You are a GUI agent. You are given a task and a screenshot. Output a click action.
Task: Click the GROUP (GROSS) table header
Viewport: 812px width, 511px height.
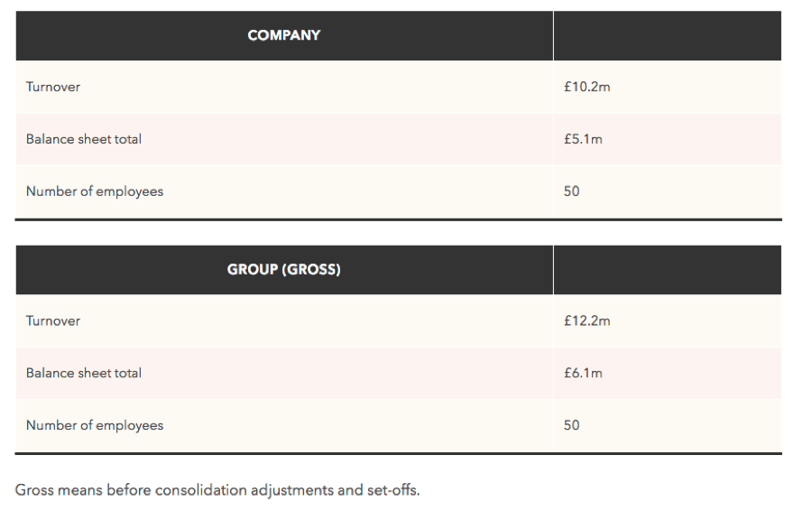point(284,269)
